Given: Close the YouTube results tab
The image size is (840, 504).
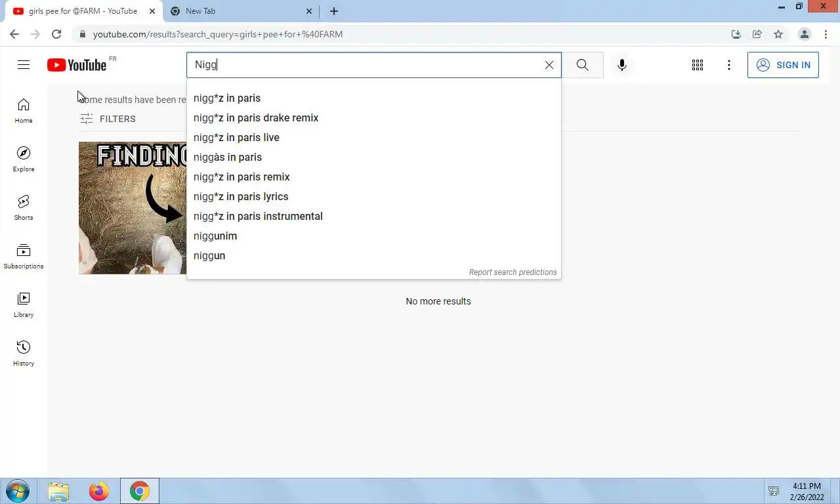Looking at the screenshot, I should 152,11.
